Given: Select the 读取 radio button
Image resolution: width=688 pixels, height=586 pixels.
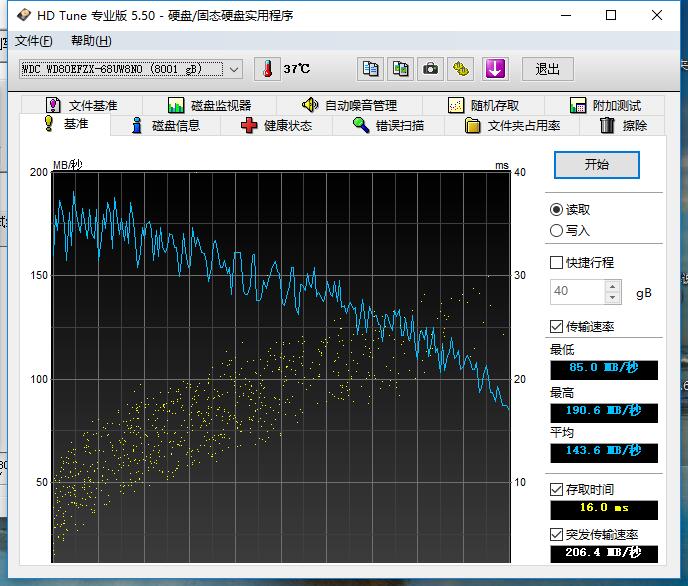Looking at the screenshot, I should (557, 209).
